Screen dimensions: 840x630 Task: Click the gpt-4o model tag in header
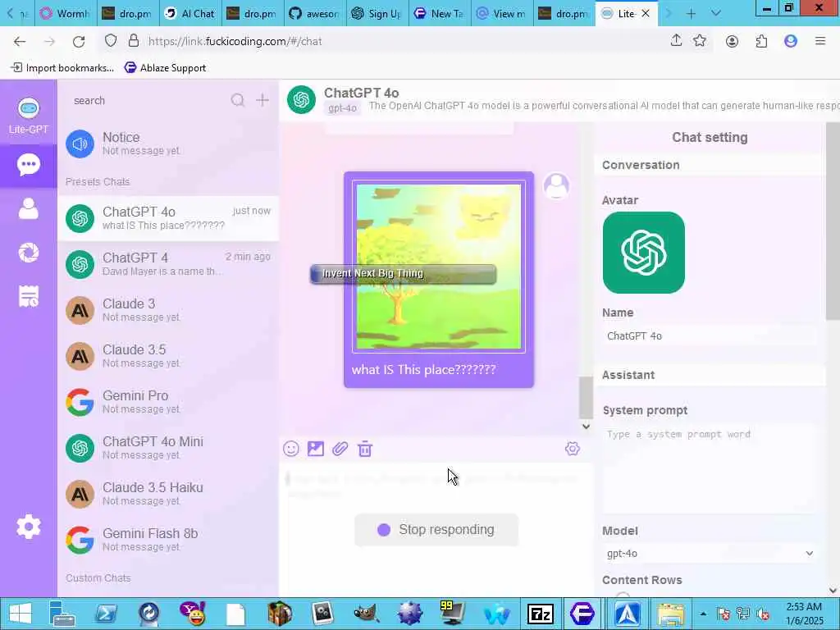(x=342, y=107)
